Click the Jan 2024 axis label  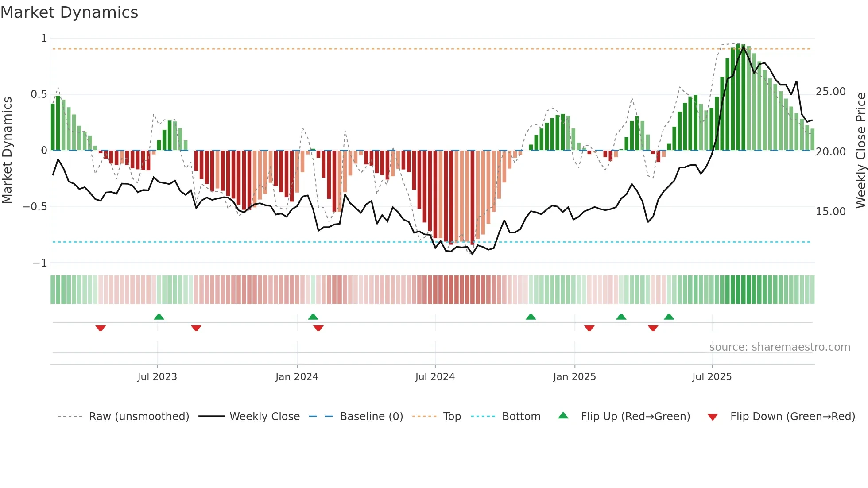point(297,377)
